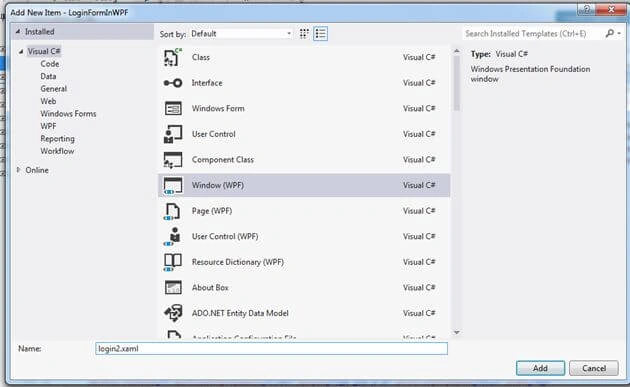Open the Sort by Default dropdown
This screenshot has height=387, width=630.
tap(241, 34)
